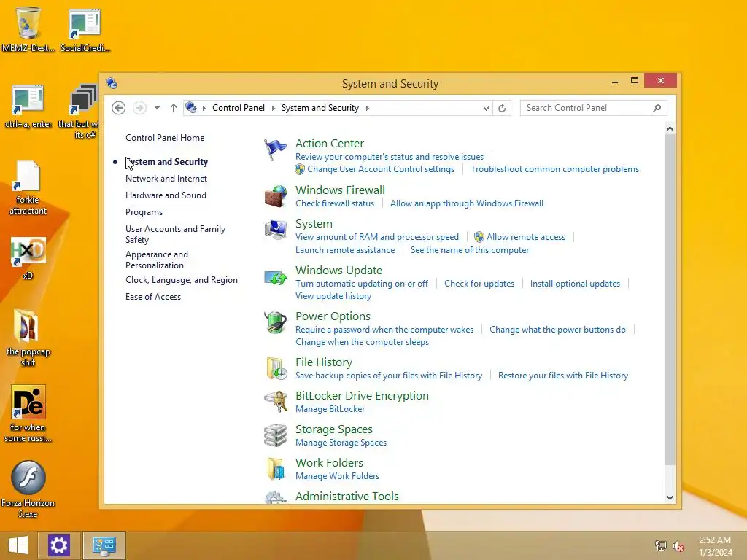The image size is (747, 560).
Task: Open Appearance and Personalization category
Action: [157, 260]
